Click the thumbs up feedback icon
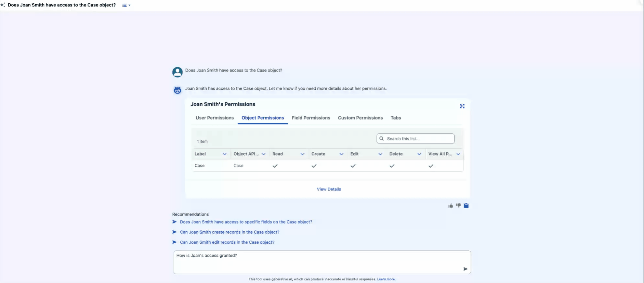 coord(451,206)
